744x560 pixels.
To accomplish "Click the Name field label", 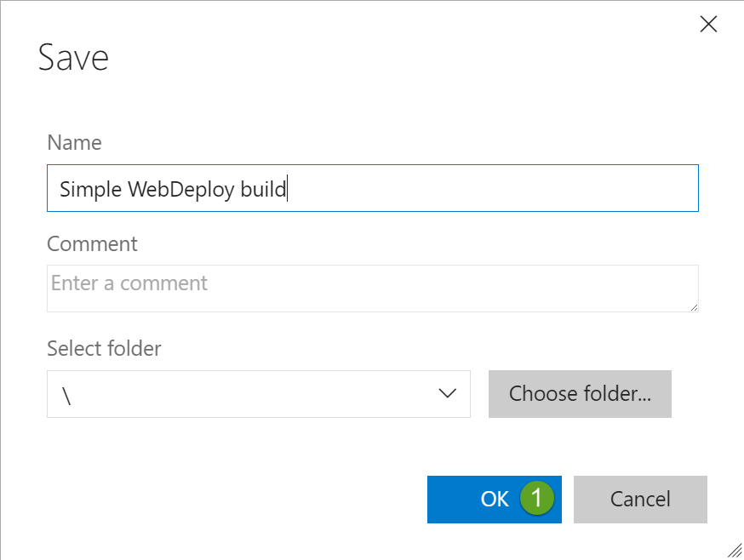I will 74,143.
